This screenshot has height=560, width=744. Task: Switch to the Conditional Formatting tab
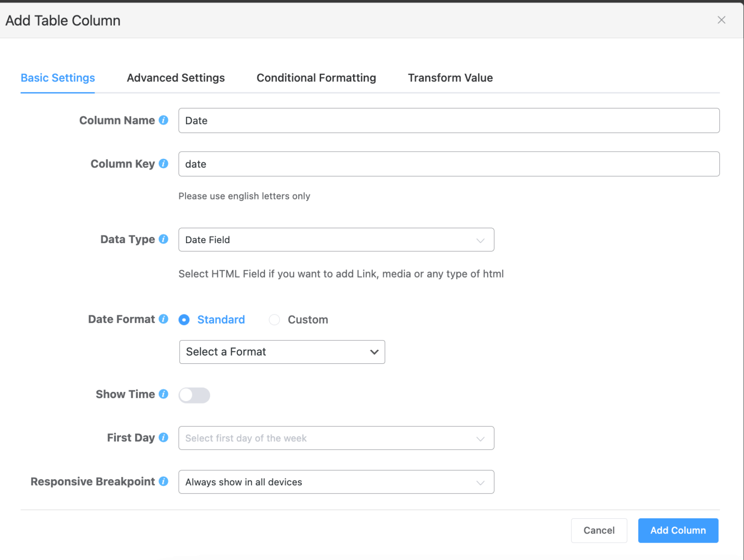316,78
